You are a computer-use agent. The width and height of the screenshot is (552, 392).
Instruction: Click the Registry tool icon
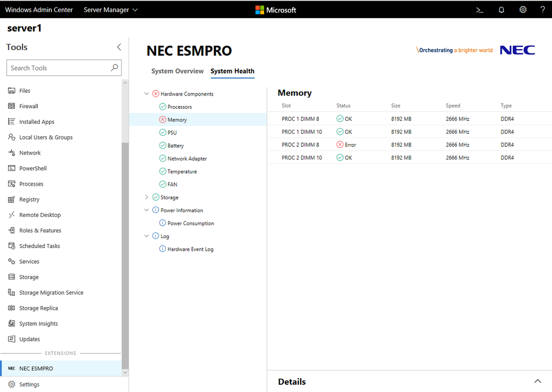(x=12, y=199)
